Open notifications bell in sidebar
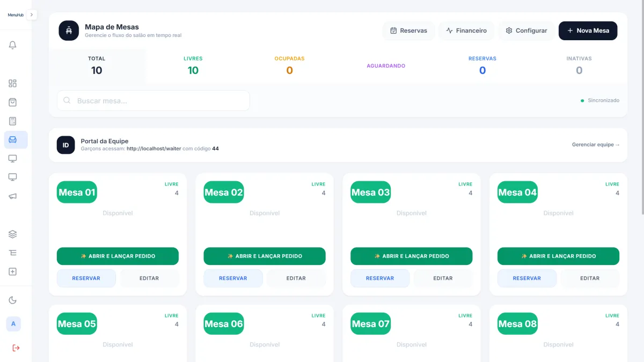This screenshot has height=362, width=644. [13, 45]
